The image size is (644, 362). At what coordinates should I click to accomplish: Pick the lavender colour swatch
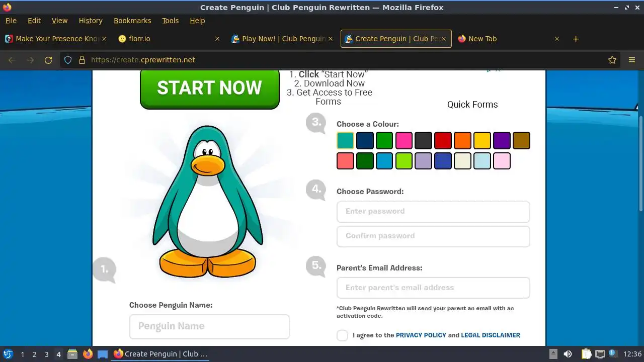[x=423, y=161]
